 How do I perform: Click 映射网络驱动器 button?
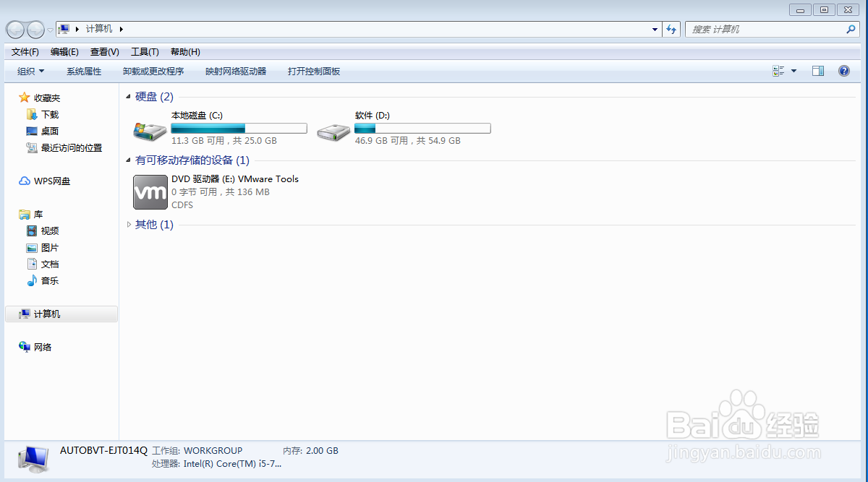pyautogui.click(x=236, y=72)
